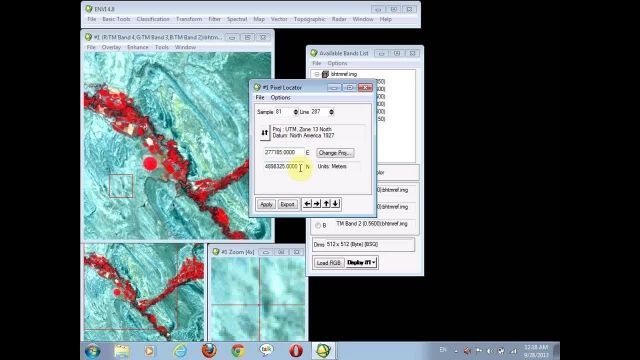This screenshot has width=640, height=360.
Task: Open the display window's Window menu
Action: (x=185, y=47)
